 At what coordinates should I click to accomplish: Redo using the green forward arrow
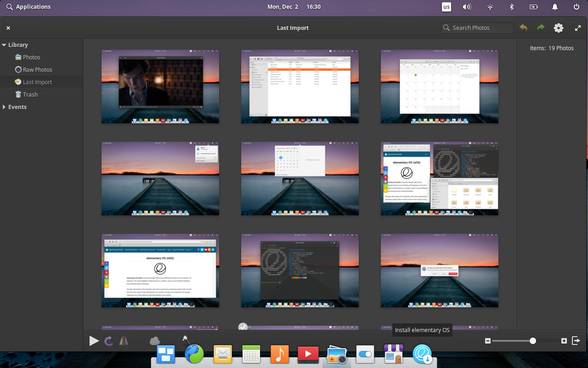click(541, 28)
